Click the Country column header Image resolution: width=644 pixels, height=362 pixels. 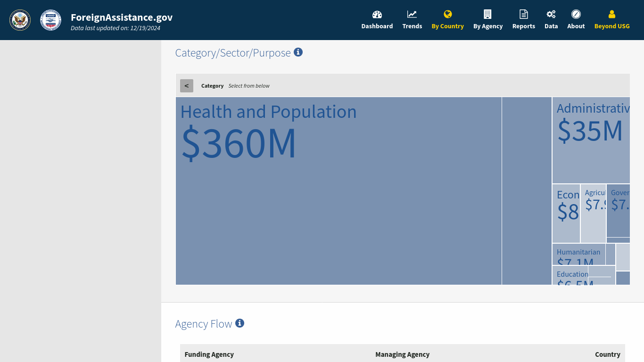tap(608, 354)
